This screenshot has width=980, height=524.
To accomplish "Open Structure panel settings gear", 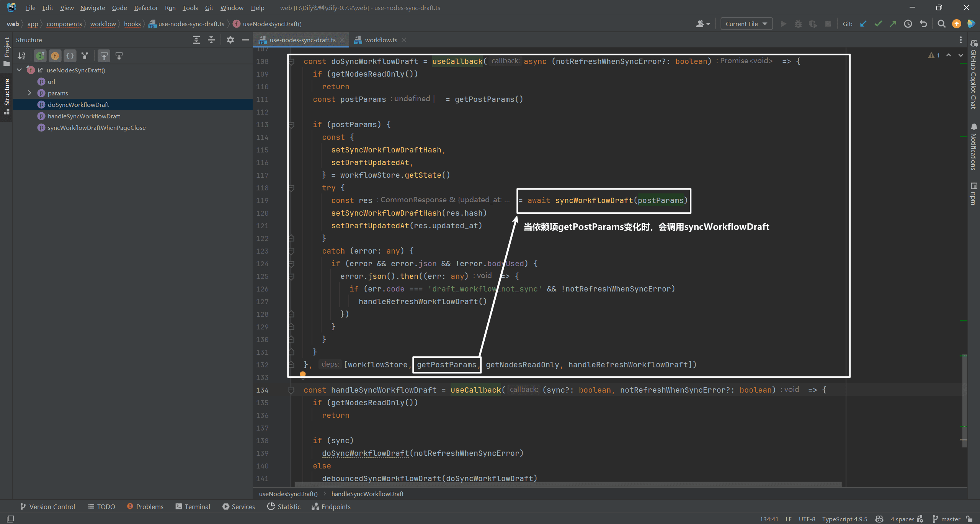I will click(x=230, y=40).
